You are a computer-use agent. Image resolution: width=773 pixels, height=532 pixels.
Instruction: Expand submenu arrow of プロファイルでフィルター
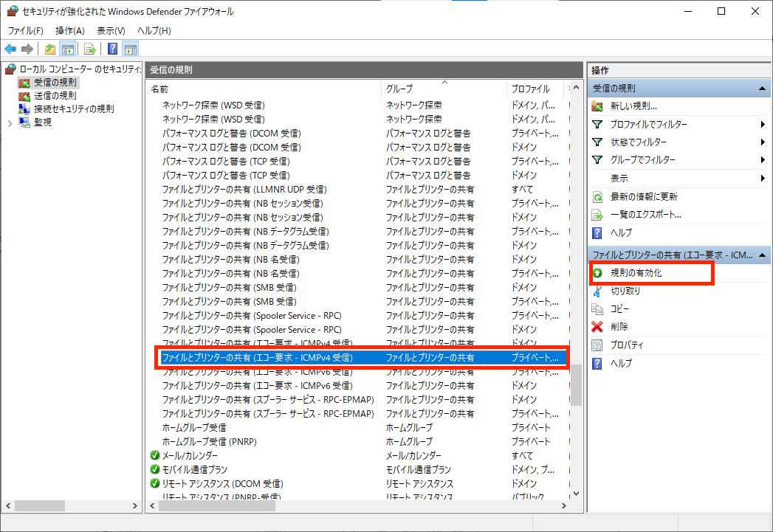(763, 124)
